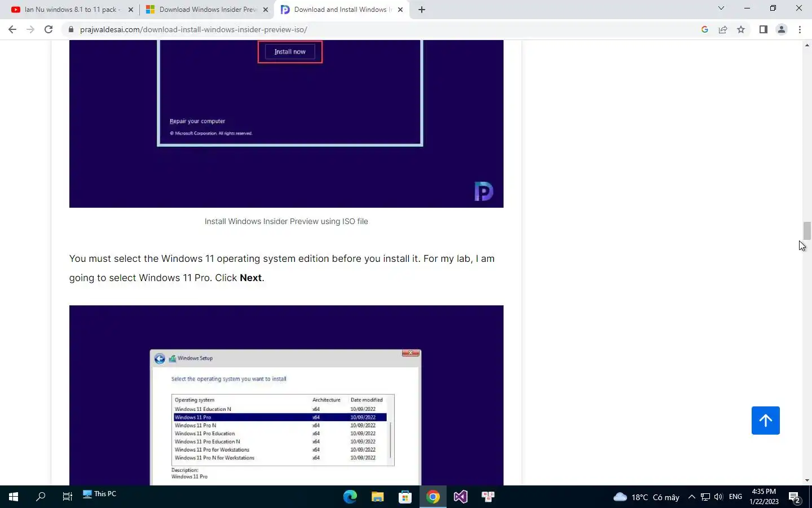Reload the current page
Viewport: 812px width, 508px height.
click(48, 29)
